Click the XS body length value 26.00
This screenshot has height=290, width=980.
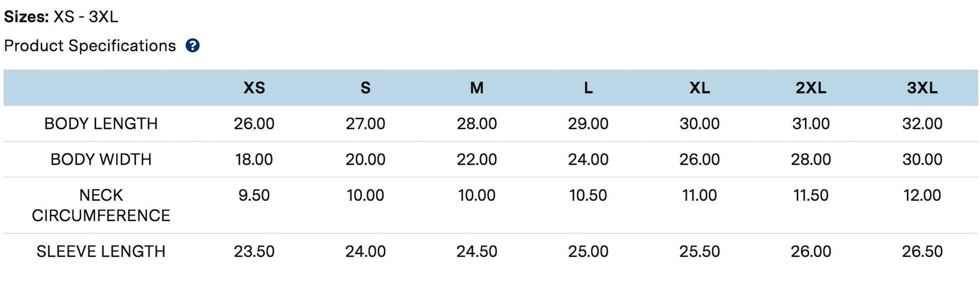(x=254, y=123)
